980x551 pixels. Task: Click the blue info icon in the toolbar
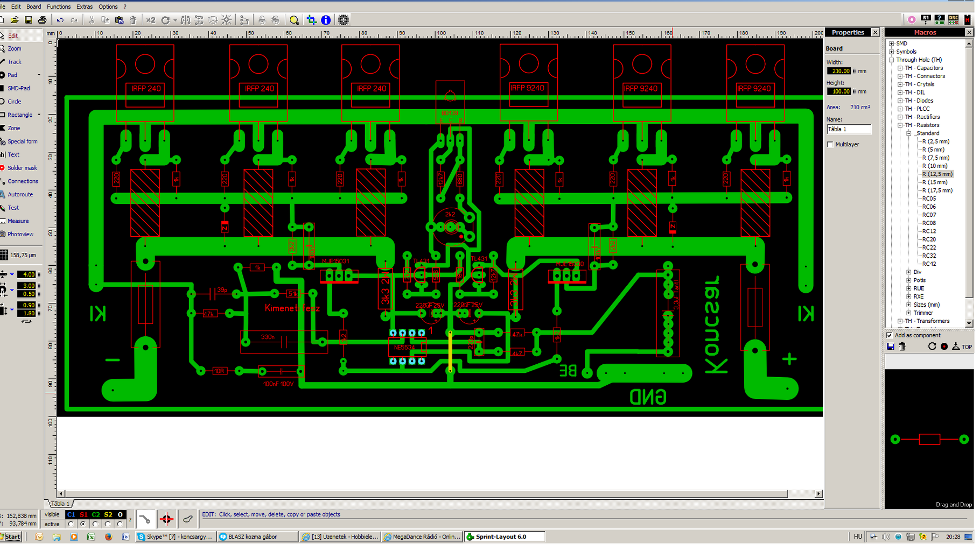click(326, 20)
